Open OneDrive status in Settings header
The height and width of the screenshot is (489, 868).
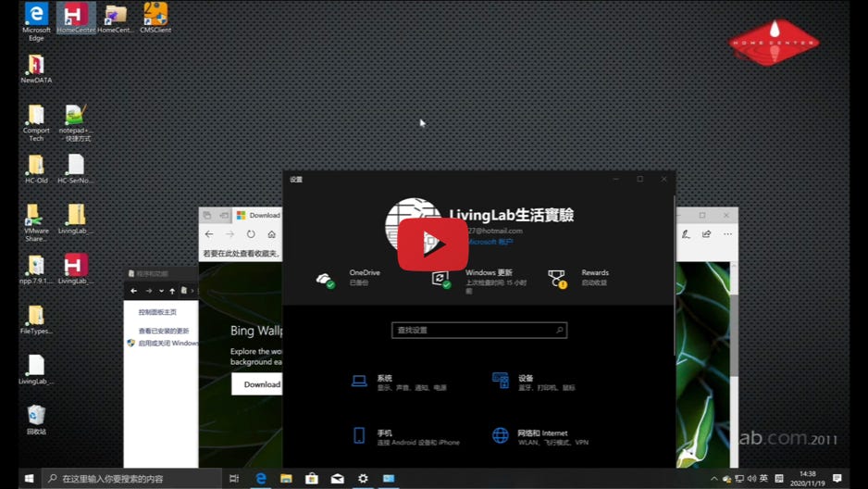pyautogui.click(x=348, y=278)
